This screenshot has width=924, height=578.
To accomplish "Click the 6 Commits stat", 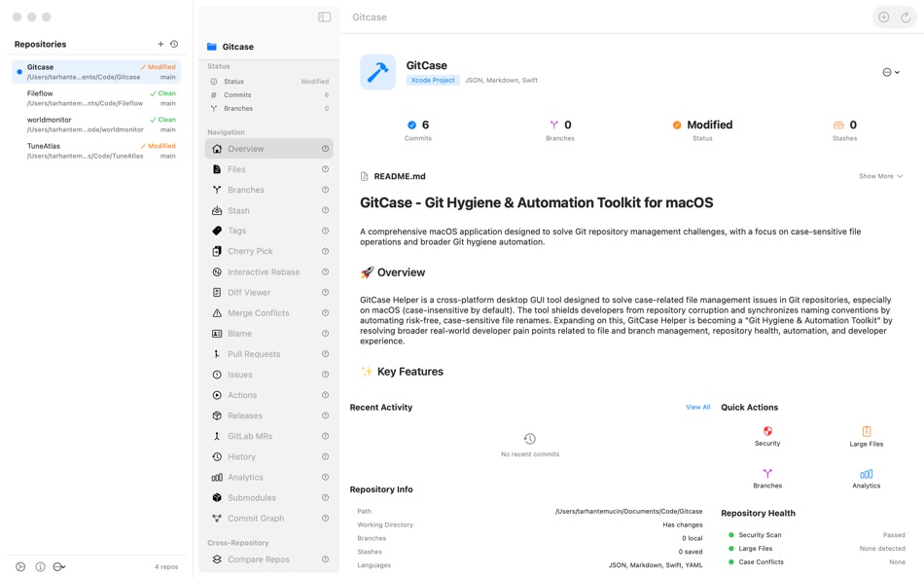I will (418, 130).
